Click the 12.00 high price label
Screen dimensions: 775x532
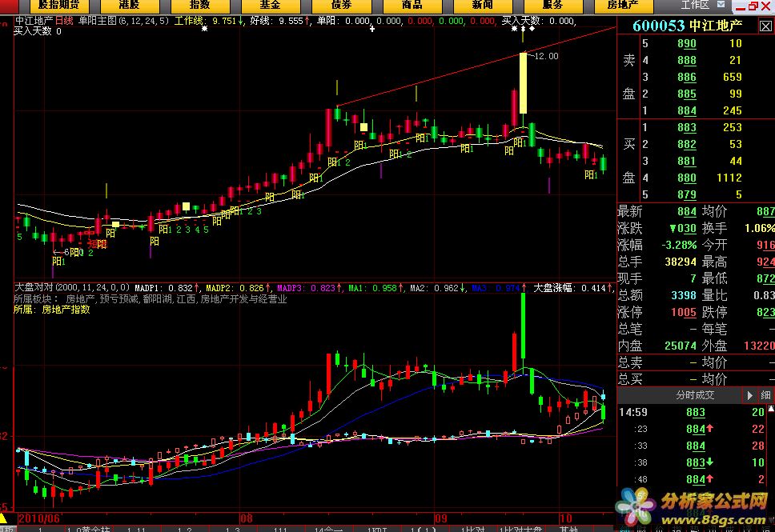click(547, 56)
